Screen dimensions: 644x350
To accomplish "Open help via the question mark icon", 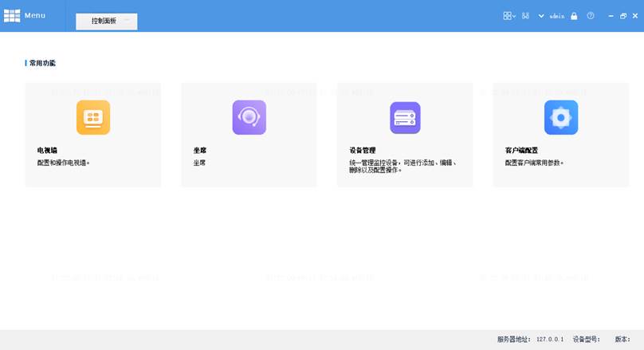I will (x=591, y=16).
